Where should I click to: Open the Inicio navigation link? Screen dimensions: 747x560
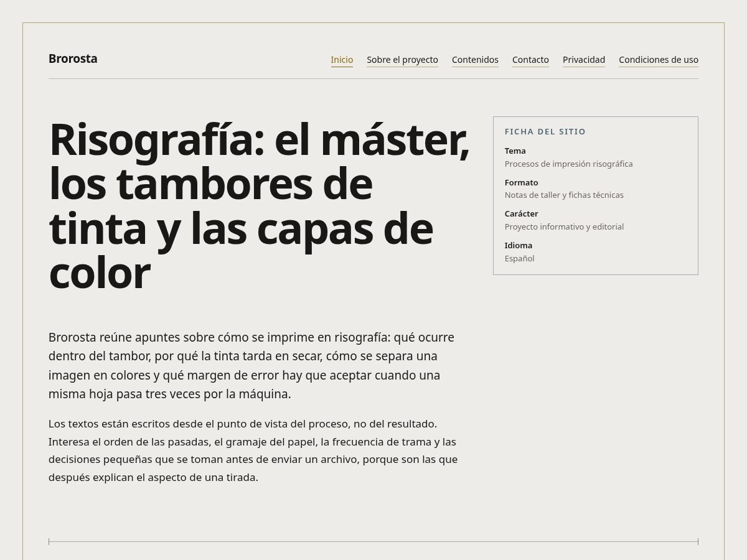tap(342, 60)
